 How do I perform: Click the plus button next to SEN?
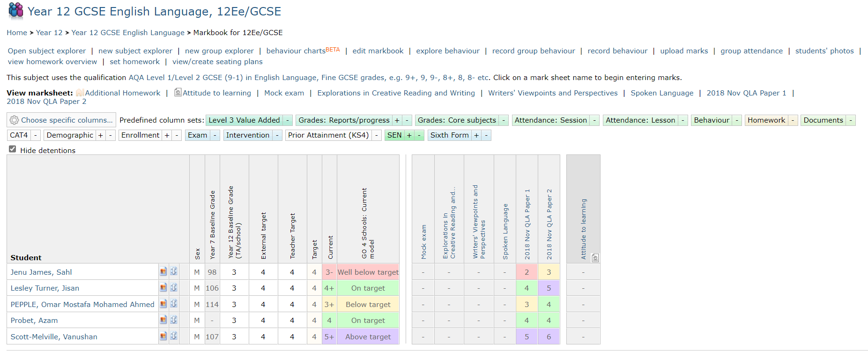click(409, 135)
